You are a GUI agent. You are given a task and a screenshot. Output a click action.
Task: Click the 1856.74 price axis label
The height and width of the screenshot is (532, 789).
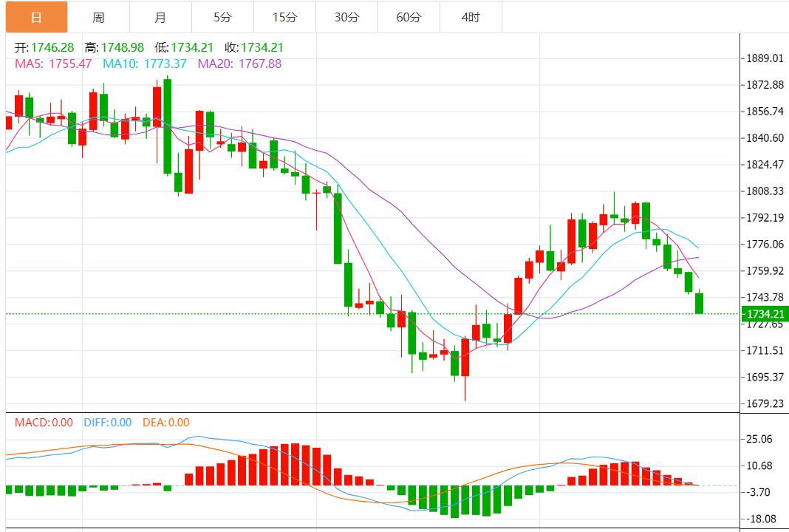click(x=765, y=112)
